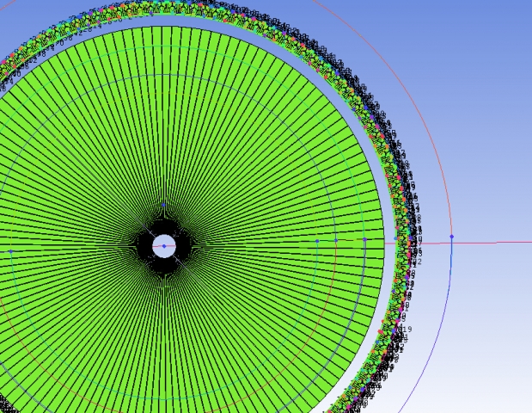
Task: Select the blue point directly above the center hole
Action: click(163, 205)
